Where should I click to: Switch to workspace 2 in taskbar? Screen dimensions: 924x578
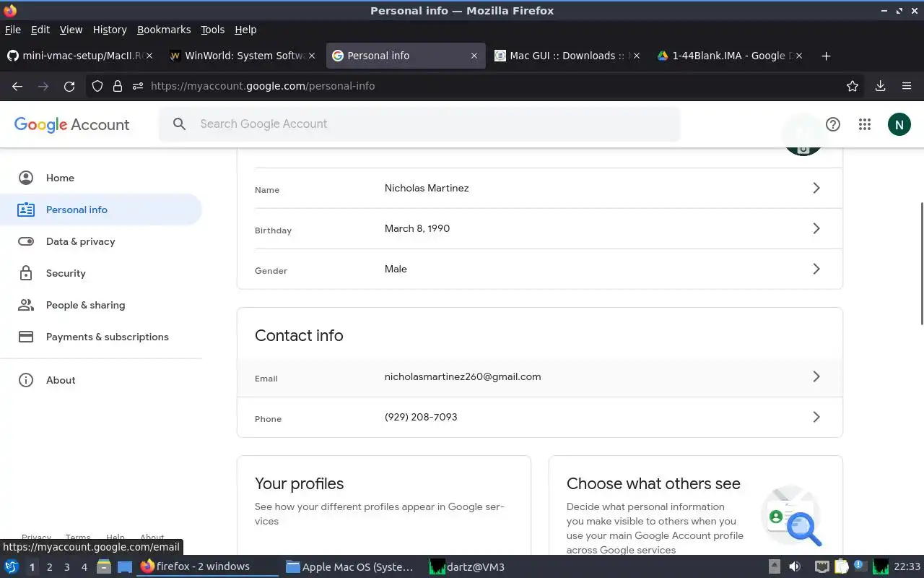[x=49, y=567]
